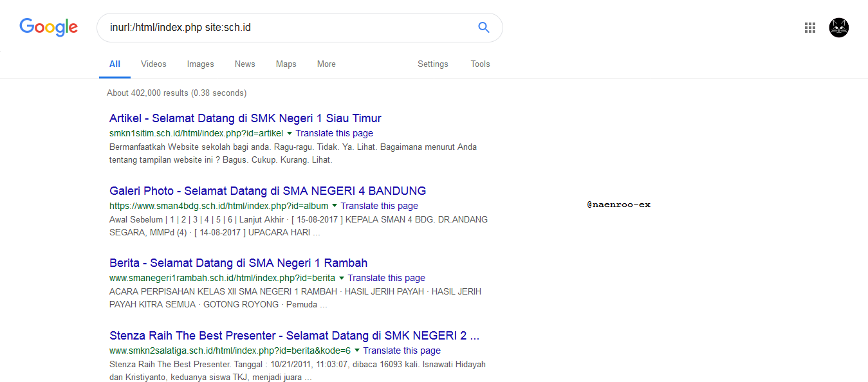The image size is (868, 382).
Task: Open Stenza Raih The Best Presenter result
Action: (294, 336)
